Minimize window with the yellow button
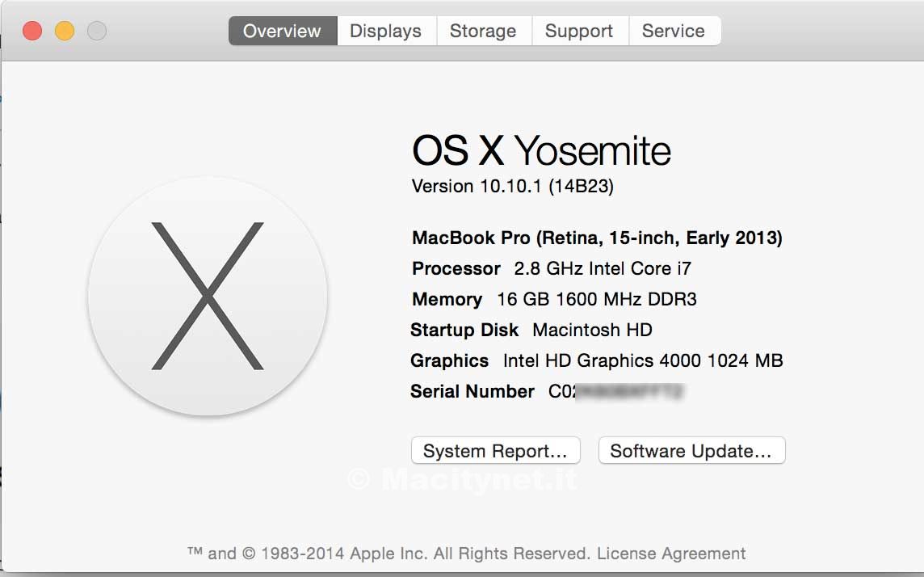Screen dimensions: 924x577 point(65,32)
